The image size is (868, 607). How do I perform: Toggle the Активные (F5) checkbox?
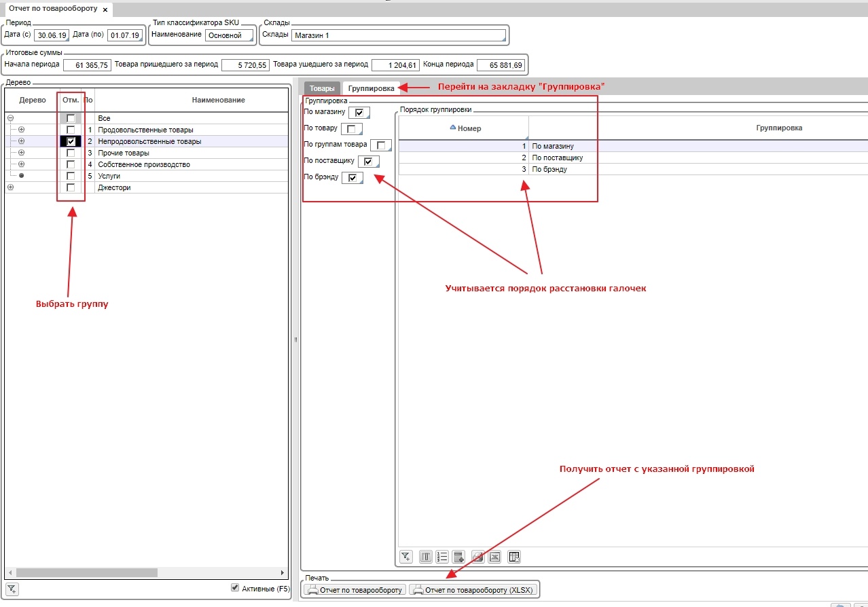tap(235, 588)
